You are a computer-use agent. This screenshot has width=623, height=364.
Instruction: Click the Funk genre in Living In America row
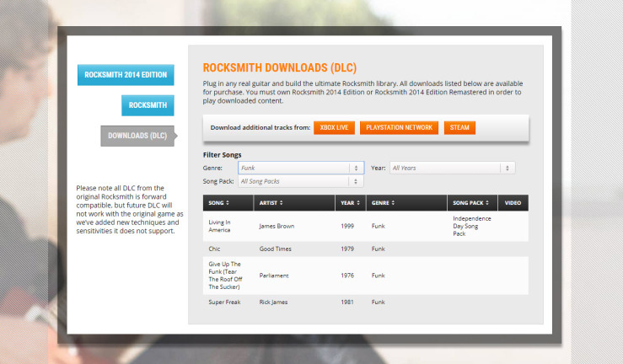point(379,226)
